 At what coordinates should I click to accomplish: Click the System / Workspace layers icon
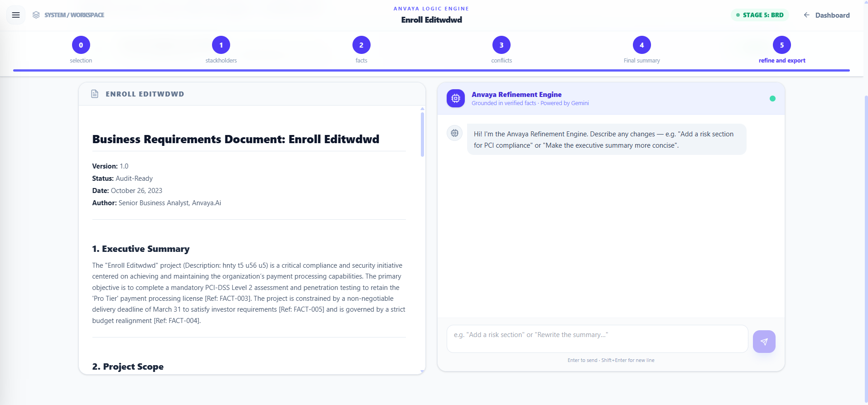(x=36, y=15)
